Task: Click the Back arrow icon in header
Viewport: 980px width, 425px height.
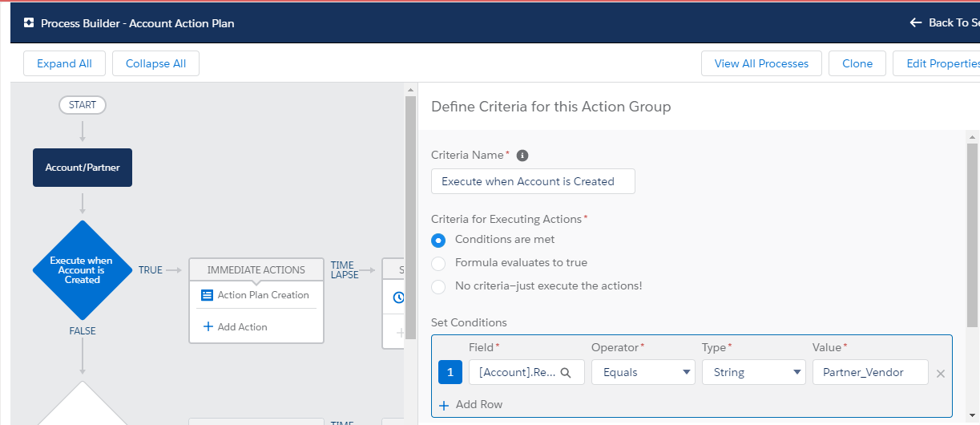Action: pyautogui.click(x=916, y=22)
